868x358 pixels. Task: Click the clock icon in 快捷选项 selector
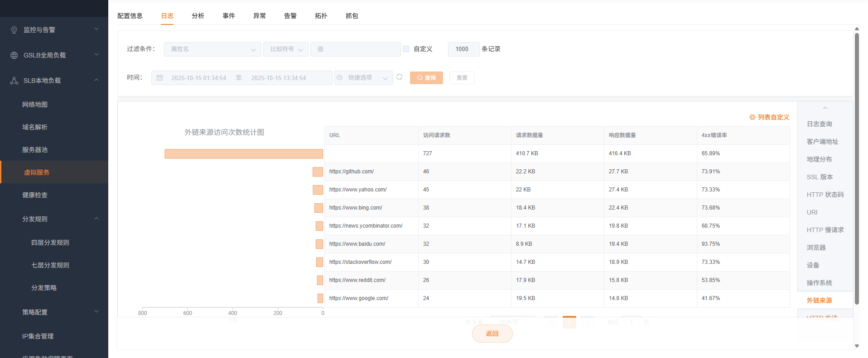(x=340, y=78)
